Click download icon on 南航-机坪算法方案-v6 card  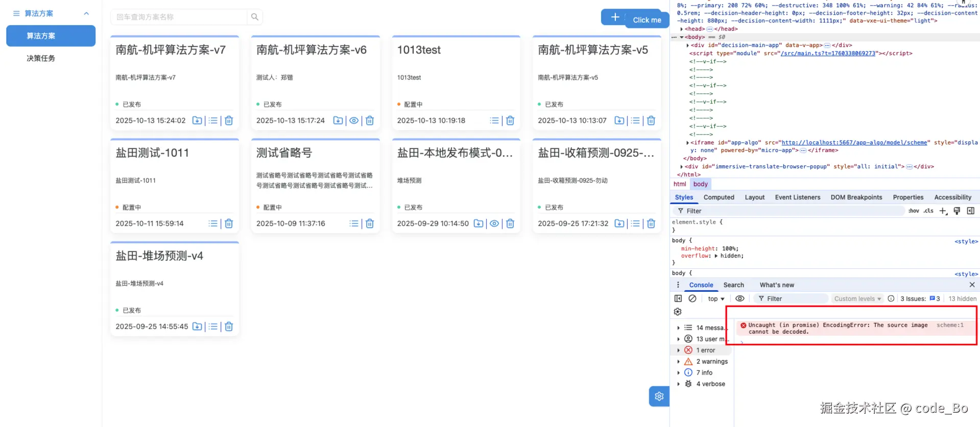tap(338, 120)
